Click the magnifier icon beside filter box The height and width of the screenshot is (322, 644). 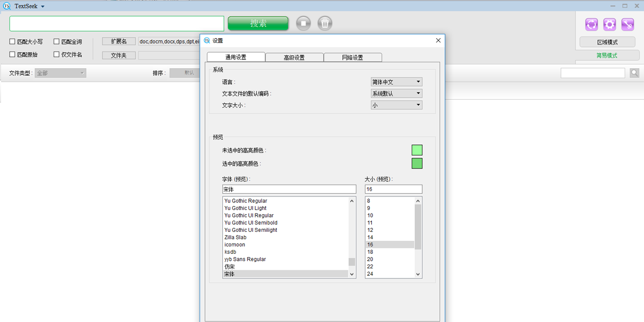click(634, 73)
